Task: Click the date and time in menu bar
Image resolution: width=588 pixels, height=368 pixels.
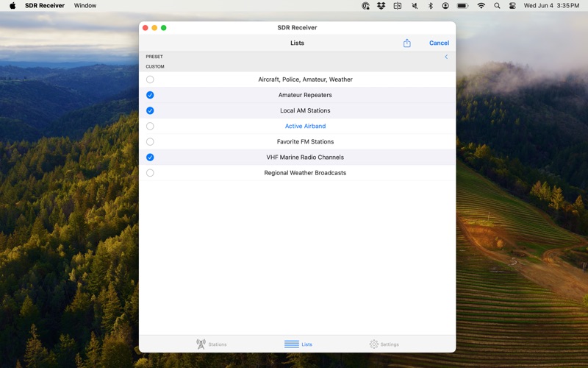Action: [551, 6]
